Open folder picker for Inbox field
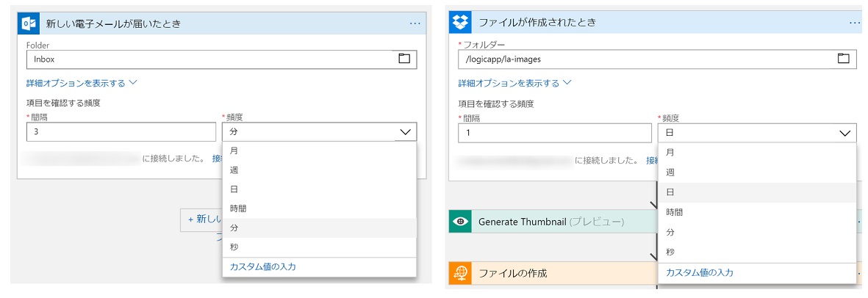The height and width of the screenshot is (298, 868). (x=404, y=59)
